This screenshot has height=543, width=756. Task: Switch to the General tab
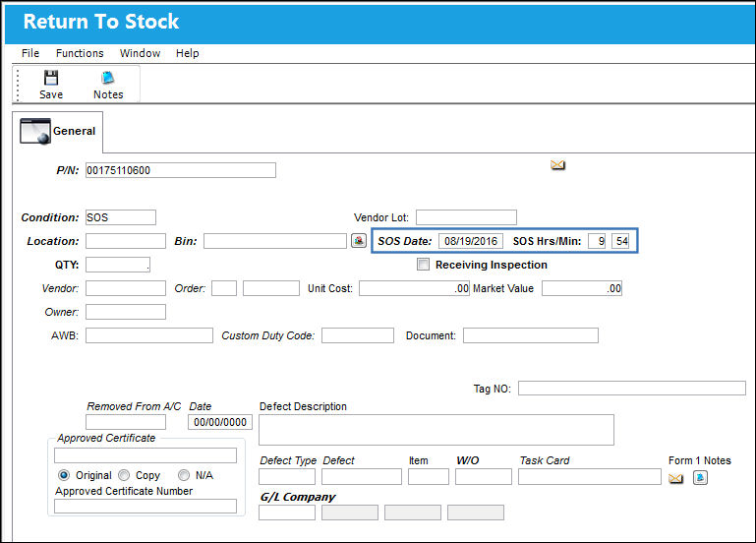click(58, 132)
